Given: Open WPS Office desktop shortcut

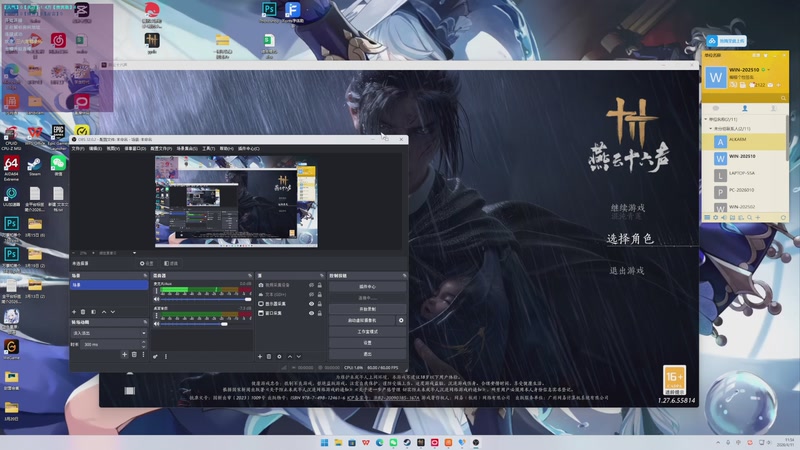Looking at the screenshot, I should (x=34, y=136).
